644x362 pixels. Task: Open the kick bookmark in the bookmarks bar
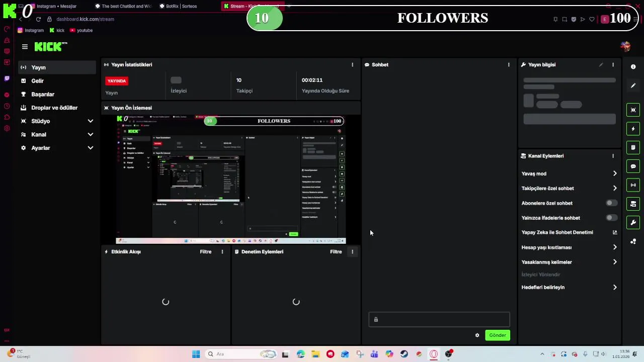pos(57,30)
